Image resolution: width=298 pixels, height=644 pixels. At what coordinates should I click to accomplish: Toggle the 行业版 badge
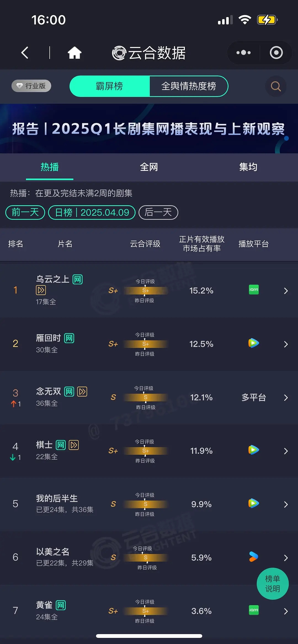(x=31, y=86)
